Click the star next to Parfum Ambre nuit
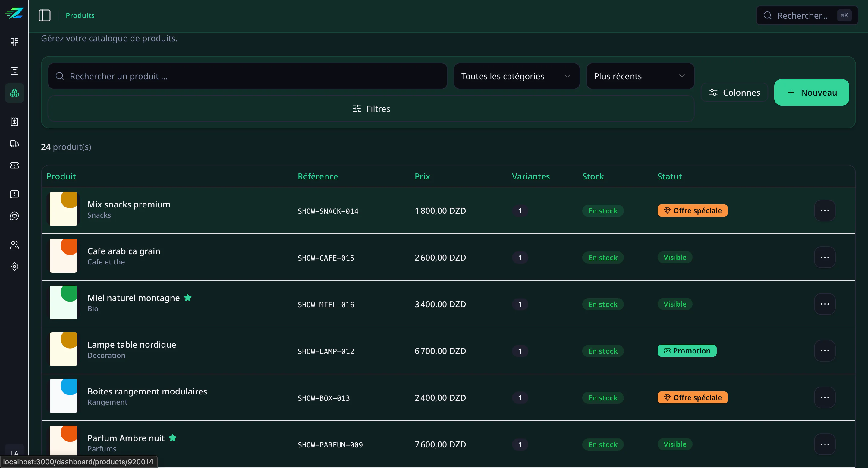868x468 pixels. point(172,438)
